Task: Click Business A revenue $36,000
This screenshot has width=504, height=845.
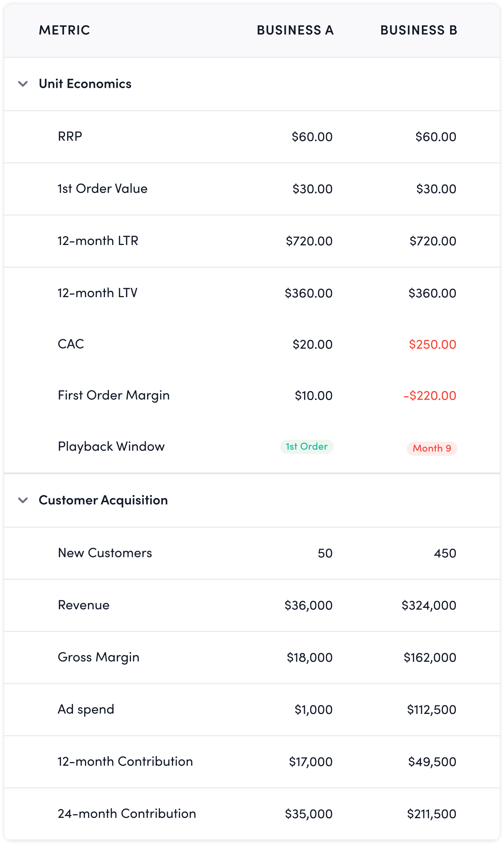Action: (308, 605)
